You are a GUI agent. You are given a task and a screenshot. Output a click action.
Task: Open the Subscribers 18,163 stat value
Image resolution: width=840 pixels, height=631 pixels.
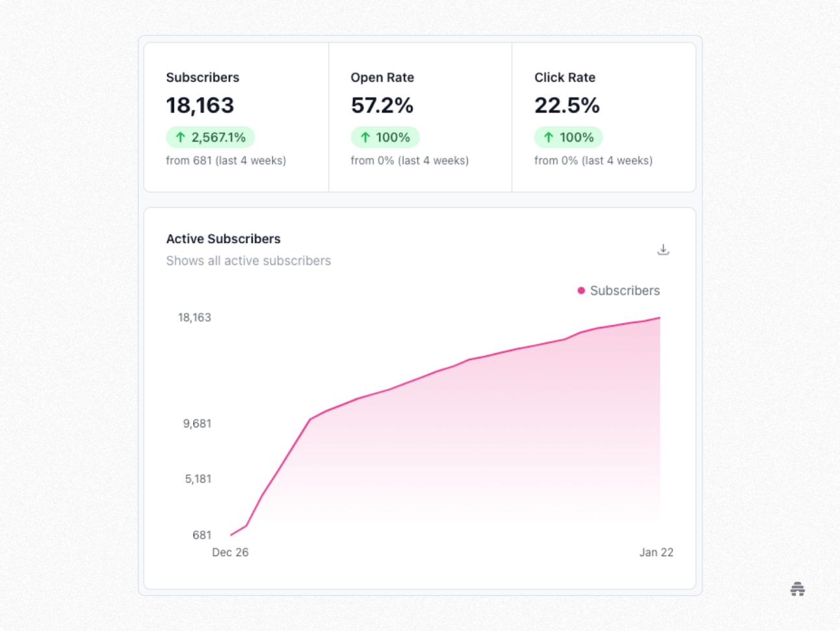[x=200, y=105]
